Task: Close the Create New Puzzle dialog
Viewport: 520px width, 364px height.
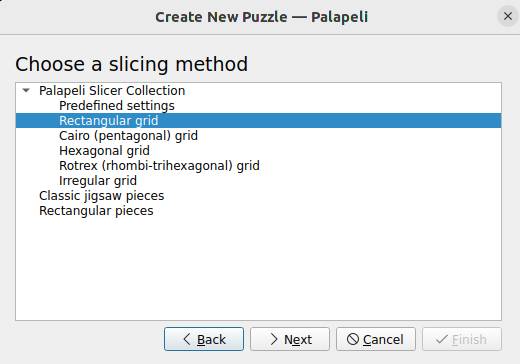Action: point(508,16)
